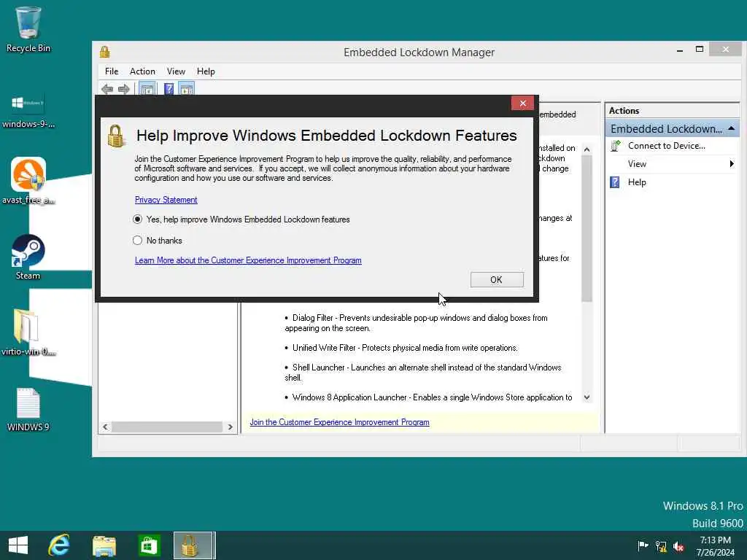Click the Connect to Device icon in Actions
Screen dimensions: 747x560
tap(616, 146)
